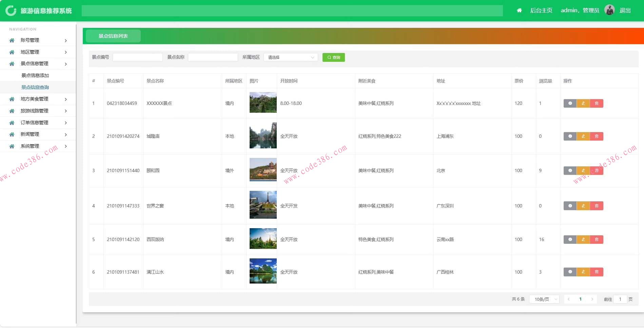Screen dimensions: 644x328
Task: Switch to the 景点信息列表 tab
Action: point(113,36)
